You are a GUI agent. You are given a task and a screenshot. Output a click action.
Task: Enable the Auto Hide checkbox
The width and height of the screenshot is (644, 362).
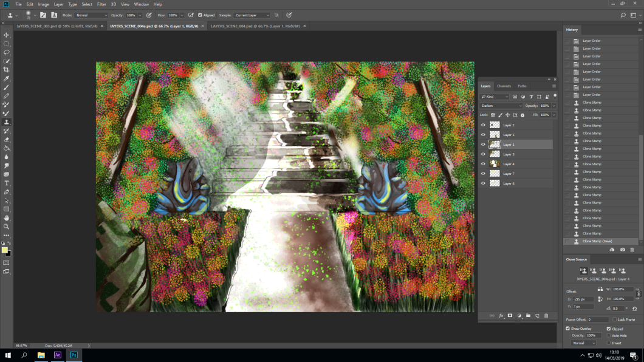tap(609, 335)
